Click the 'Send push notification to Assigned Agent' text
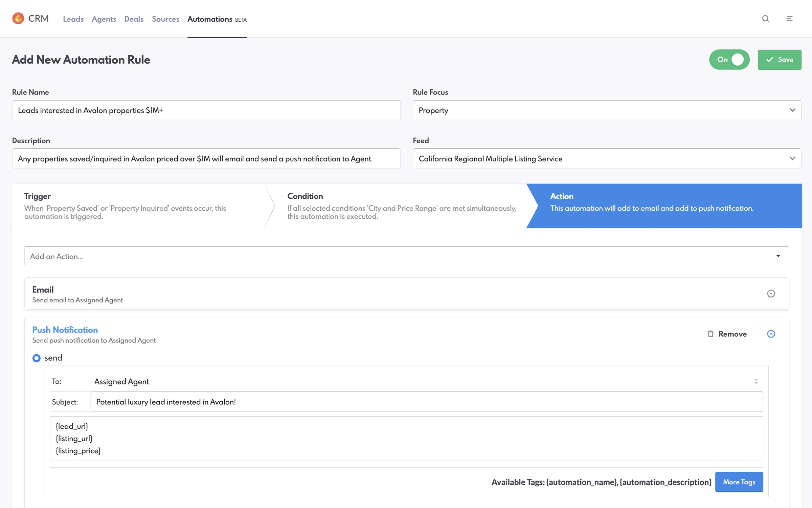The width and height of the screenshot is (812, 508). (94, 340)
